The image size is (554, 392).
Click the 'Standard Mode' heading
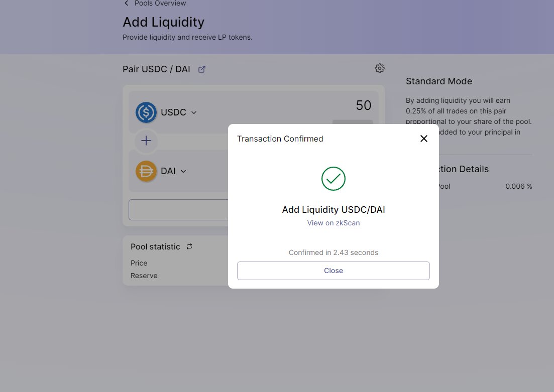coord(439,81)
